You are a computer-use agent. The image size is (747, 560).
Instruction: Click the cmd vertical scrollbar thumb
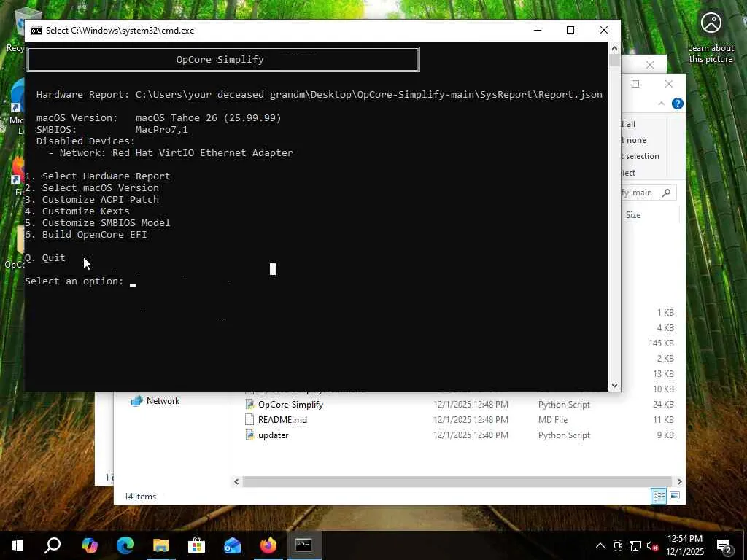[x=614, y=61]
